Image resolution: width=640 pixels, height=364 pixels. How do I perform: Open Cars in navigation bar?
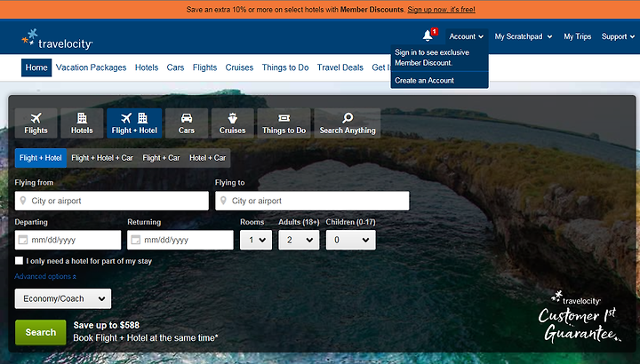point(175,67)
